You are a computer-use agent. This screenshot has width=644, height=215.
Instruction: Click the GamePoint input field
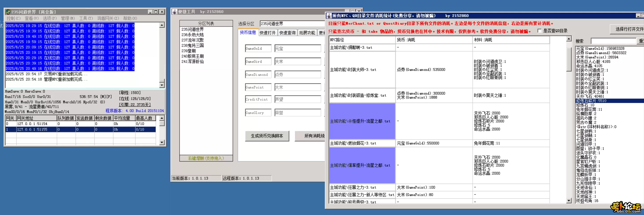tap(258, 87)
